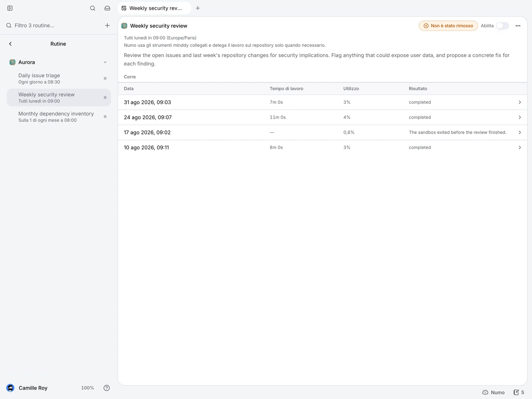Viewport: 532px width, 399px height.
Task: Click the 10 ago 2026, 09:11 date
Action: 146,148
